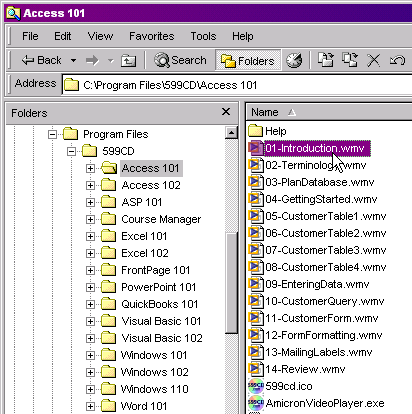Select the AmicronVideoPlayer.exe file
This screenshot has width=412, height=414.
point(316,403)
